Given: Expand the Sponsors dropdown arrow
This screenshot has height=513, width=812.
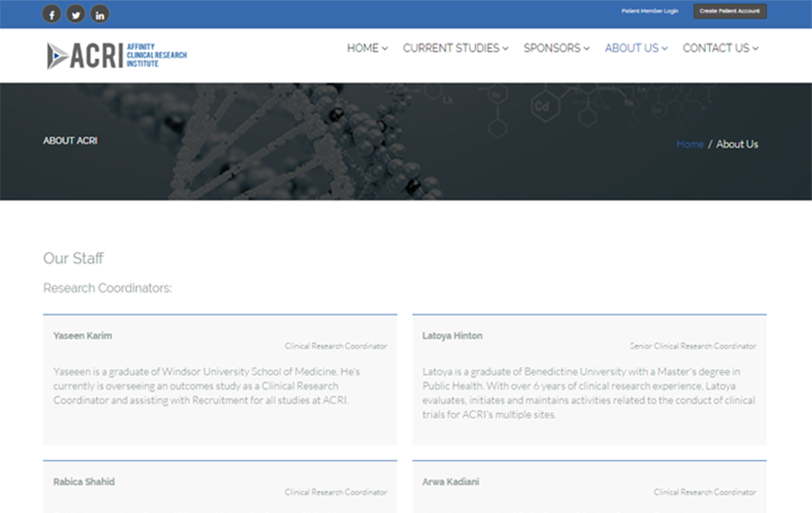Looking at the screenshot, I should pos(587,48).
